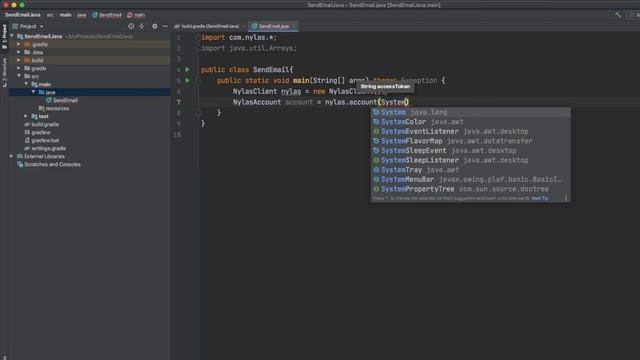Expand the .idea folder

click(x=18, y=52)
